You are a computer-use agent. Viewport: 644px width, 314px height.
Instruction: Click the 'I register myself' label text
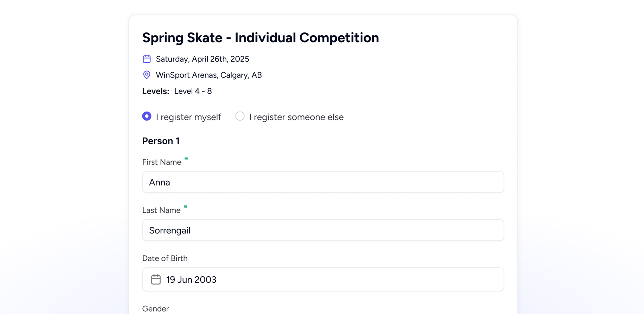pyautogui.click(x=188, y=117)
